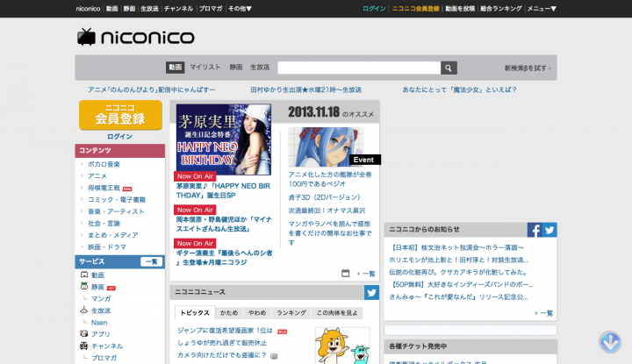632x364 pixels.
Task: Switch to the ランキング news tab
Action: [291, 313]
